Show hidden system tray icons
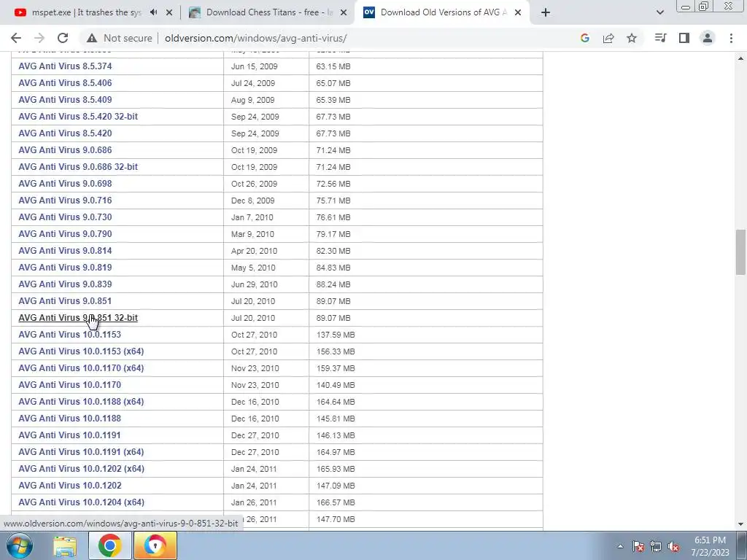This screenshot has width=747, height=560. point(620,546)
